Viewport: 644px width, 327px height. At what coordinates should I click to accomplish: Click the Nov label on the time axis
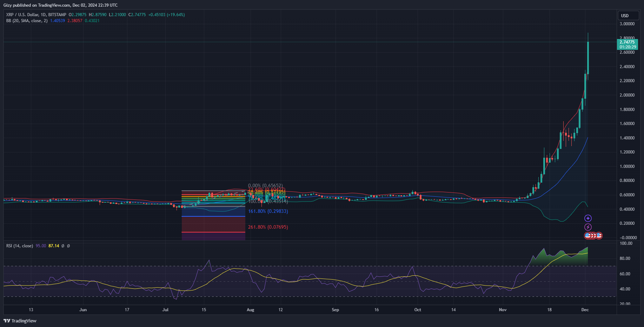(x=503, y=310)
